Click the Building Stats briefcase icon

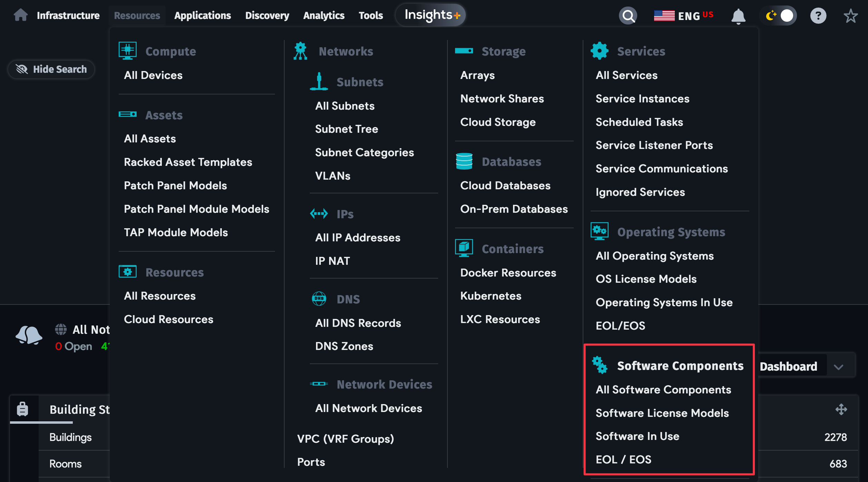[22, 409]
